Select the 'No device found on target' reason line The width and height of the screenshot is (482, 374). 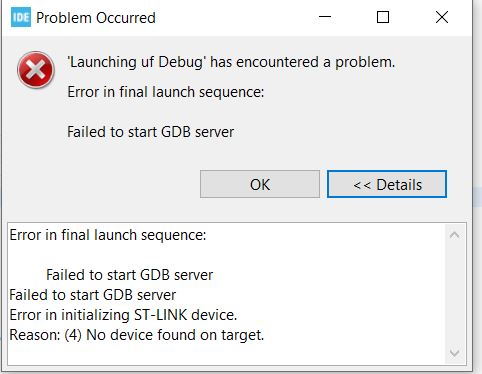(x=137, y=335)
